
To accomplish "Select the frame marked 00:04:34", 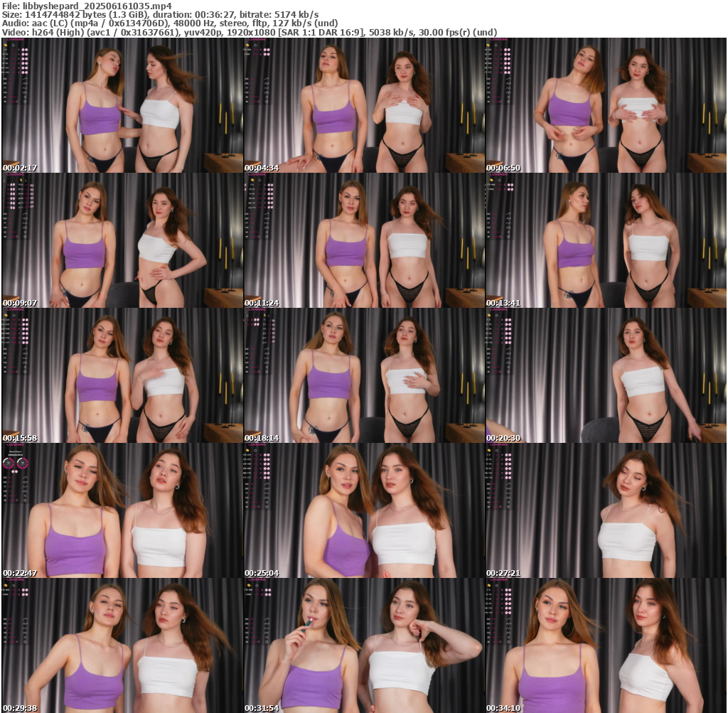I will [x=364, y=105].
